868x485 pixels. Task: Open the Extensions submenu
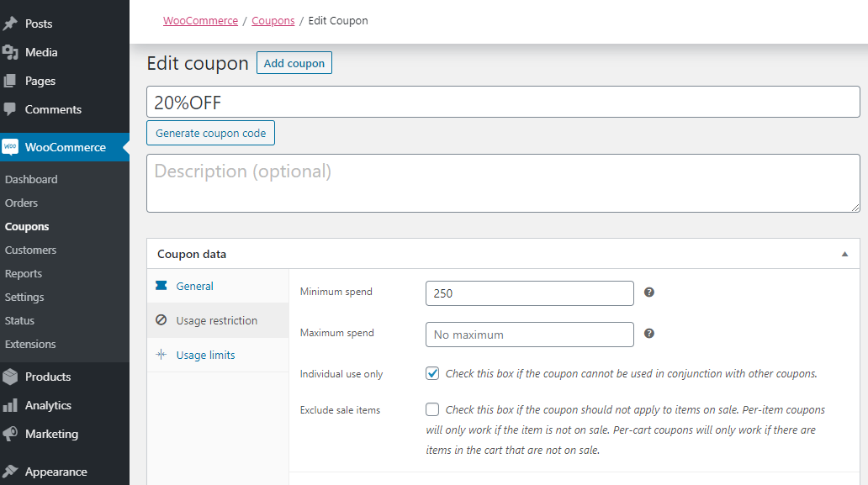click(x=30, y=344)
